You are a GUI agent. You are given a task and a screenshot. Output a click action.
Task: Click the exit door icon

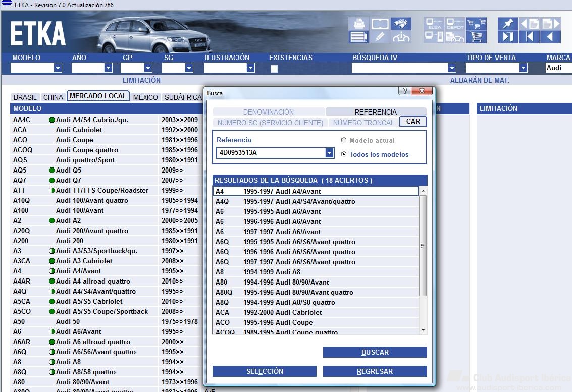click(508, 37)
